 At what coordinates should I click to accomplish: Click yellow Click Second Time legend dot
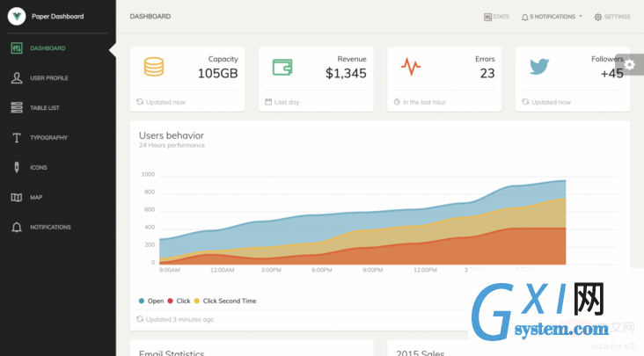(x=197, y=301)
